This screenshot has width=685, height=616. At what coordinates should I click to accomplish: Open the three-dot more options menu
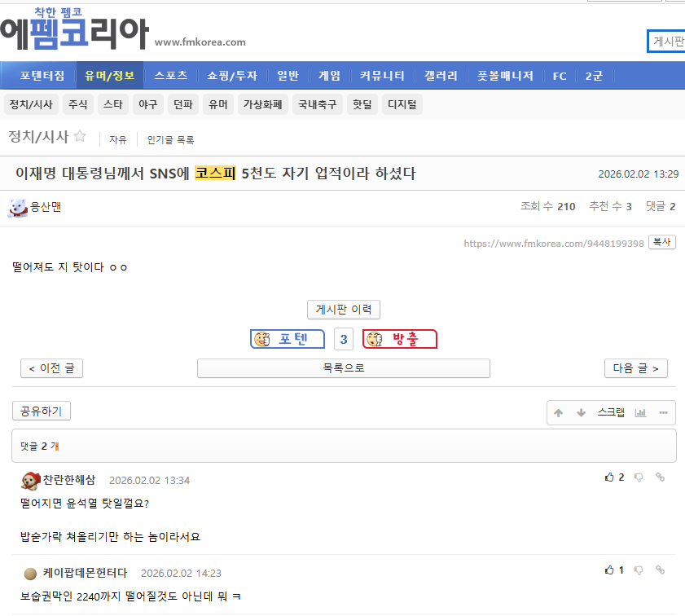point(664,412)
